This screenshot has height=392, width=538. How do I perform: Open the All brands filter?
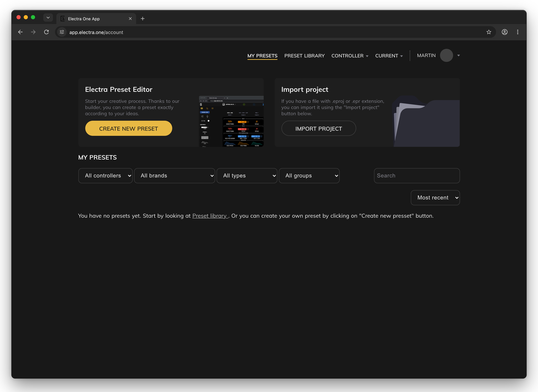(x=174, y=176)
